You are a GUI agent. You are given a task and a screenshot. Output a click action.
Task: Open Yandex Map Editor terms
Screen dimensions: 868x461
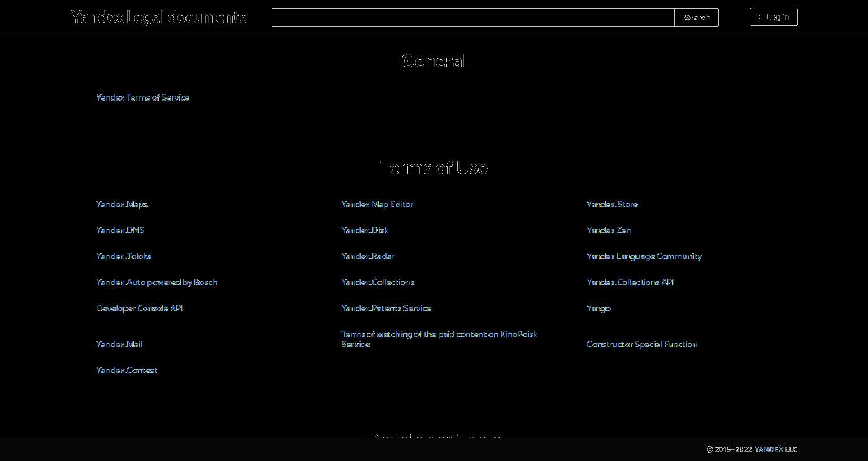click(x=377, y=205)
